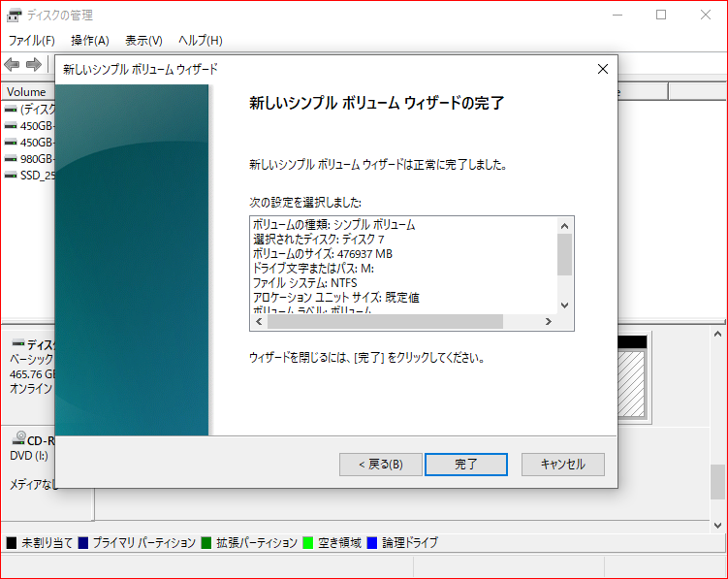Image resolution: width=728 pixels, height=579 pixels.
Task: Open the 操作(A) menu
Action: tap(89, 41)
